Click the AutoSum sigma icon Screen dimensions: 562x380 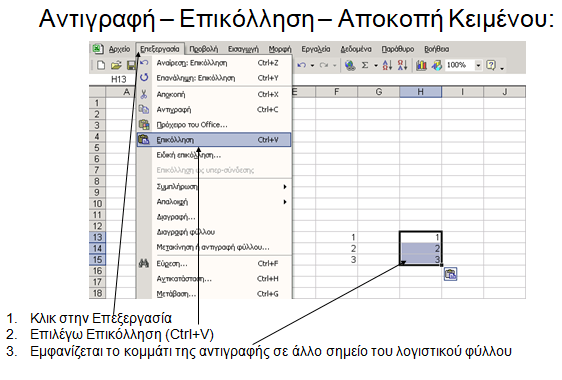click(365, 65)
